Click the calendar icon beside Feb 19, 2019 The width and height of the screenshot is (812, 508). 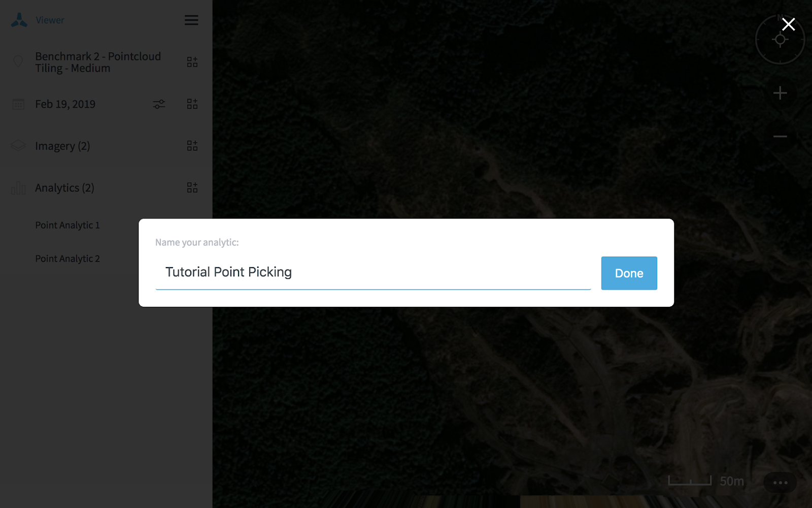(18, 104)
